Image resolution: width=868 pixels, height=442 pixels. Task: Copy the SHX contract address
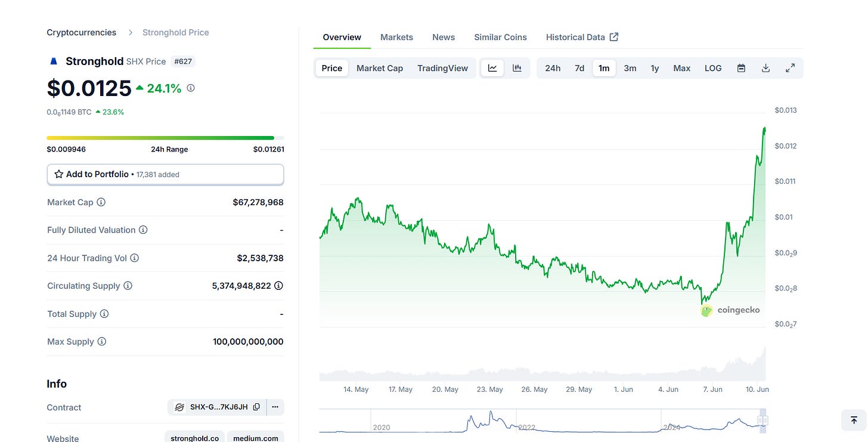256,407
